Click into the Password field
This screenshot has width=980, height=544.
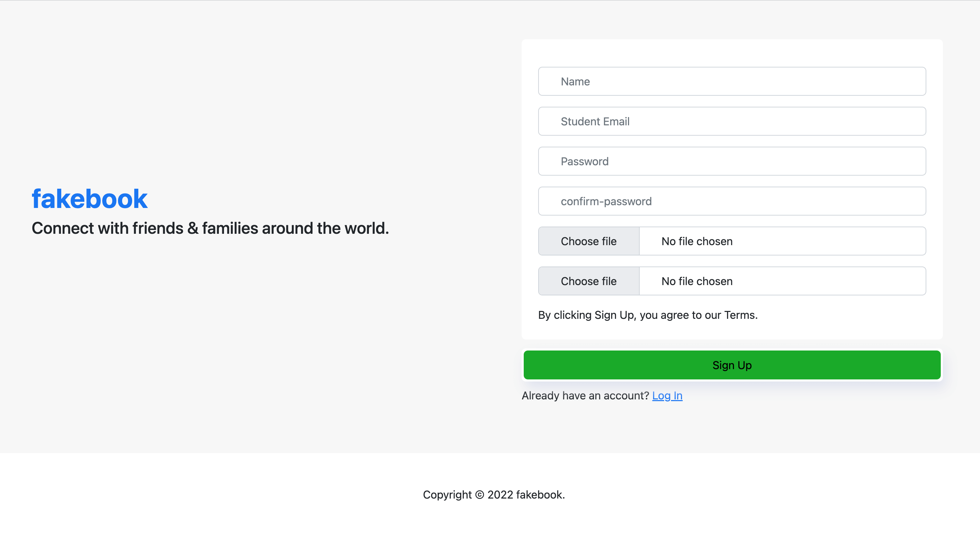[732, 161]
